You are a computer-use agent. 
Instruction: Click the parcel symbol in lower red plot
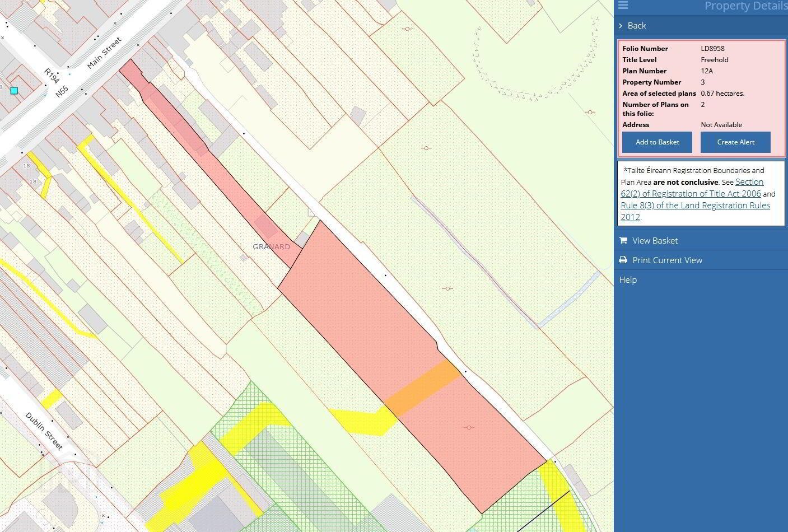469,427
